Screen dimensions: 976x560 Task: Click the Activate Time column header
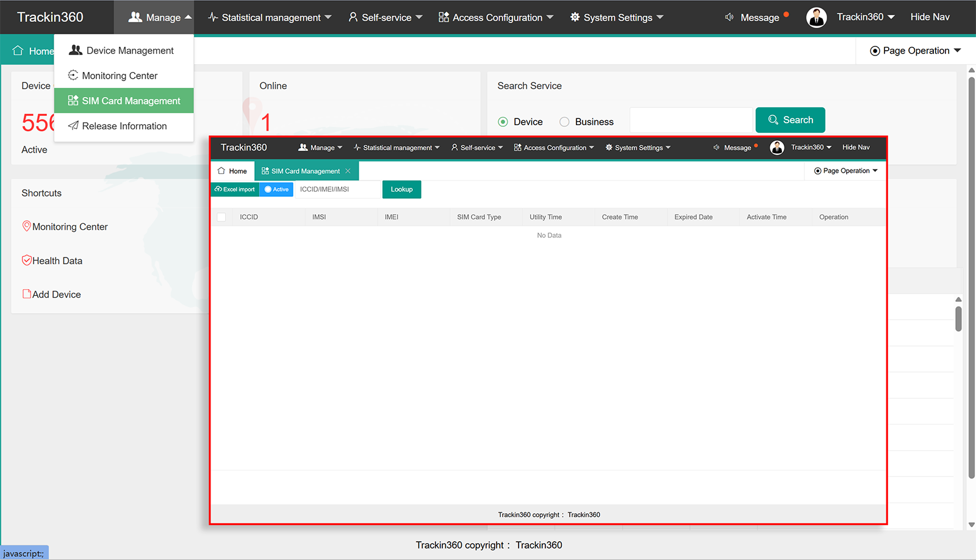[x=766, y=217]
